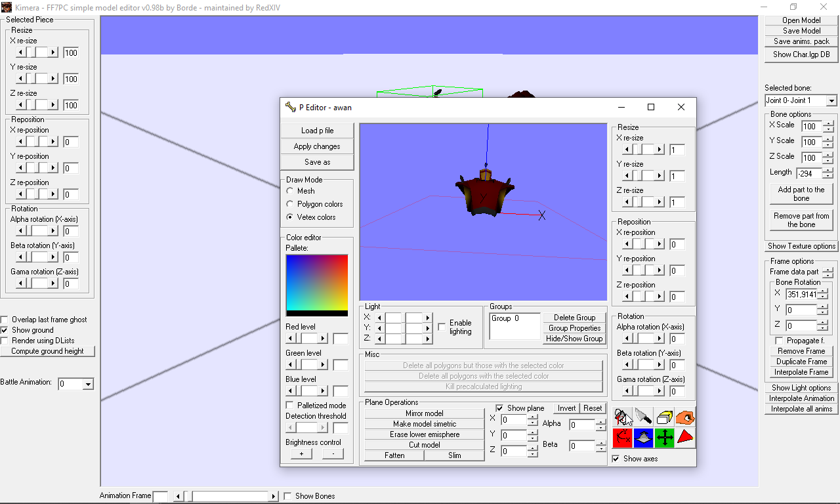Click the Light X slider
Viewport: 840px width, 504px height.
(x=403, y=318)
